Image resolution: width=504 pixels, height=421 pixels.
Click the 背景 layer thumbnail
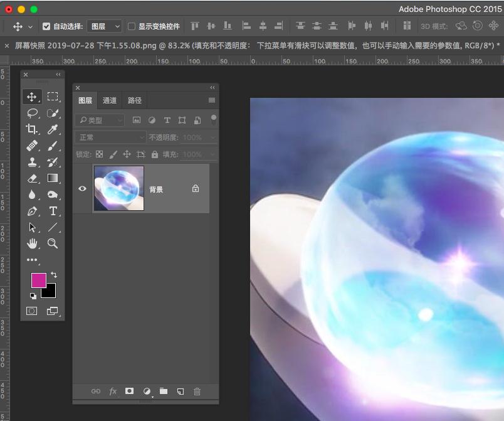tap(118, 188)
